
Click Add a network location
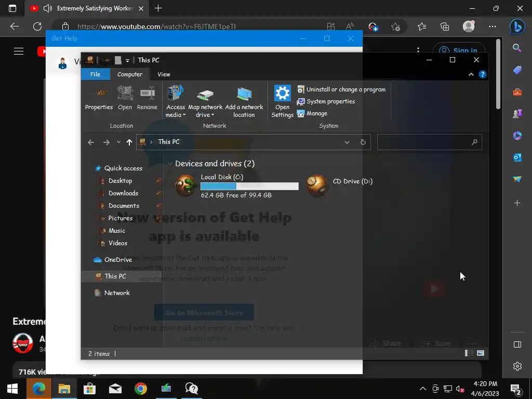point(244,102)
